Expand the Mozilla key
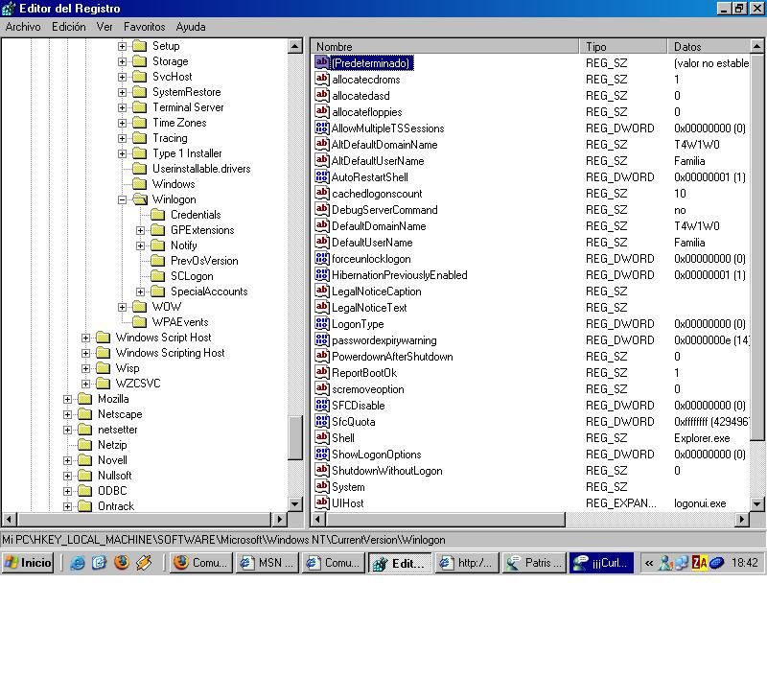The width and height of the screenshot is (767, 700). pos(67,399)
